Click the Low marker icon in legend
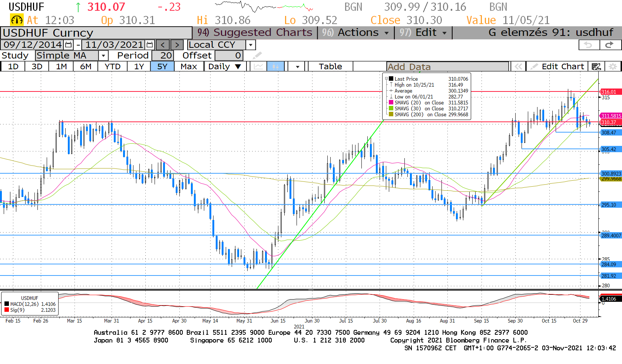Image resolution: width=622 pixels, height=364 pixels. coord(391,97)
